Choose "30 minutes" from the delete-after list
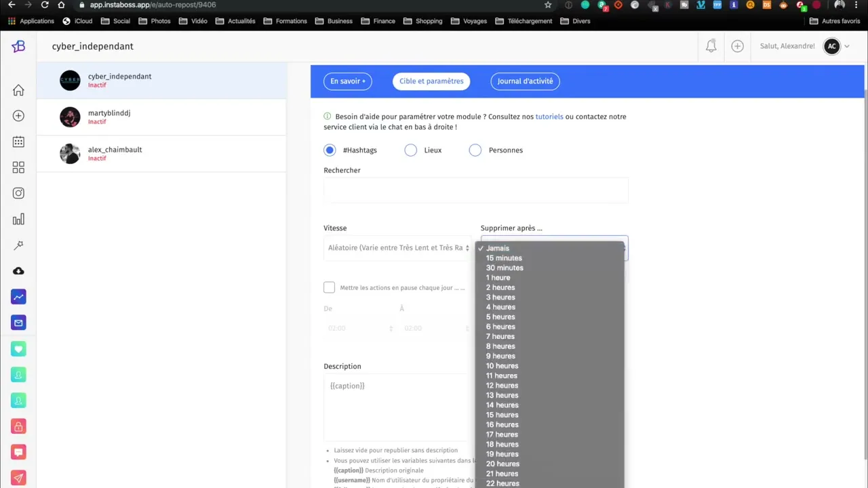 tap(505, 268)
